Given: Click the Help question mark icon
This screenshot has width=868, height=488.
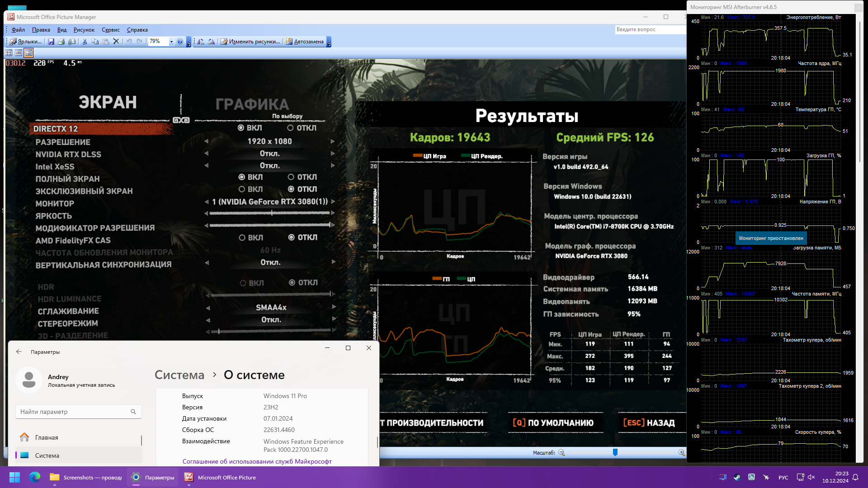Looking at the screenshot, I should [180, 42].
